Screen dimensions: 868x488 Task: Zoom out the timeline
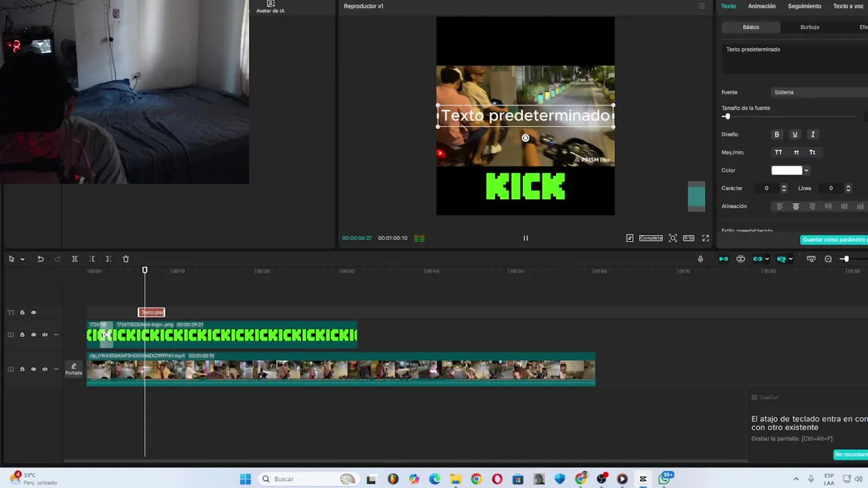828,259
